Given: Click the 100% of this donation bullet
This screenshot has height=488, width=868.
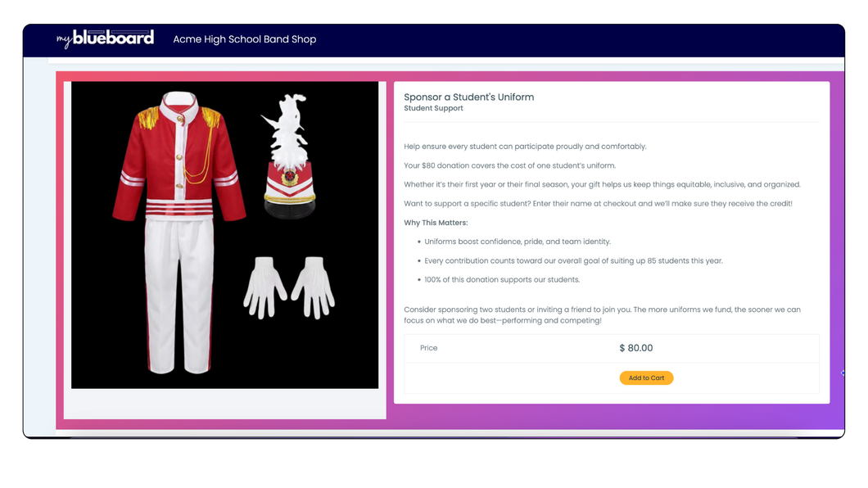Looking at the screenshot, I should click(502, 280).
